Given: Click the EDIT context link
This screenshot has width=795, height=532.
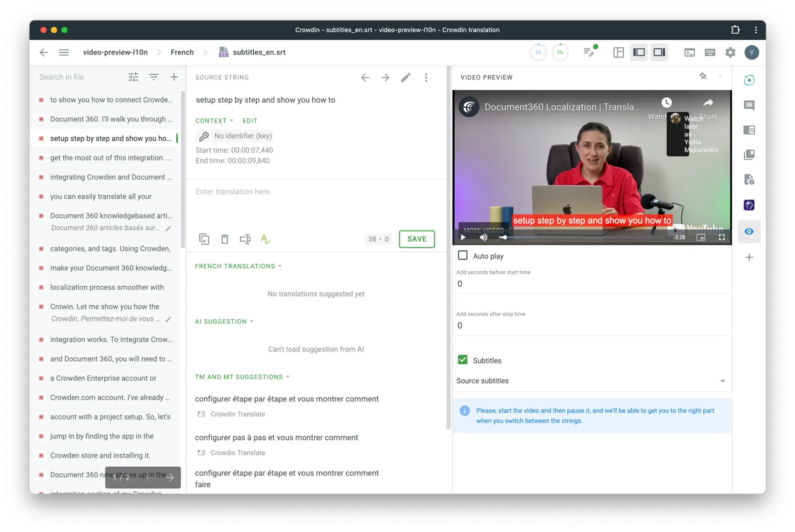Looking at the screenshot, I should coord(250,120).
